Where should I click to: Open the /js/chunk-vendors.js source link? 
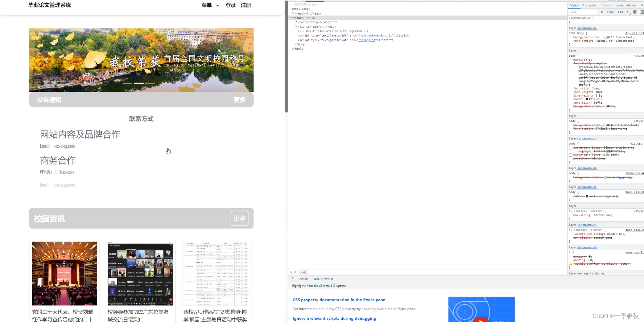click(x=375, y=36)
